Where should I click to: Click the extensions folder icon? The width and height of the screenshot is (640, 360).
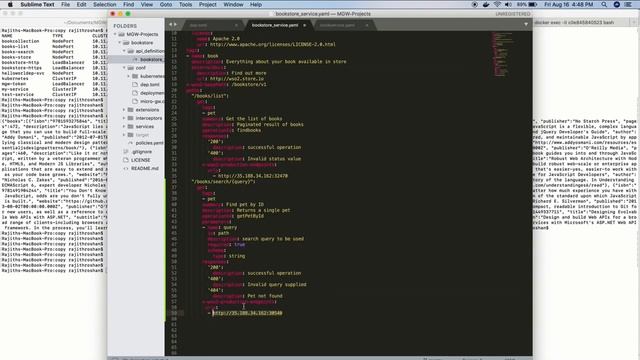[131, 110]
